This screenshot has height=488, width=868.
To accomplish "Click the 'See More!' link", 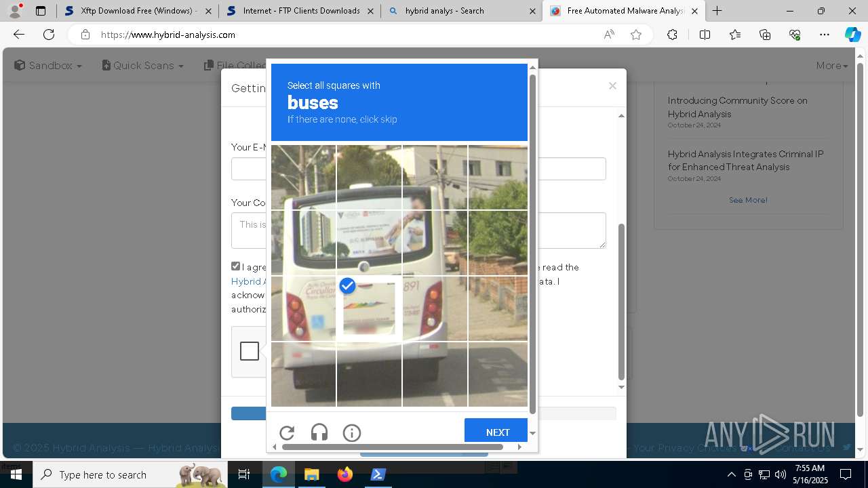I will click(748, 200).
